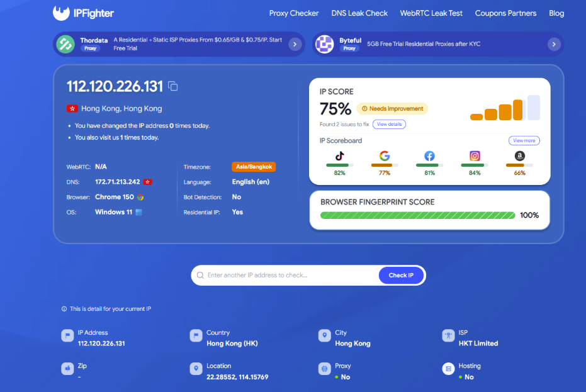586x392 pixels.
Task: Click the IPFighter logo
Action: pyautogui.click(x=83, y=13)
